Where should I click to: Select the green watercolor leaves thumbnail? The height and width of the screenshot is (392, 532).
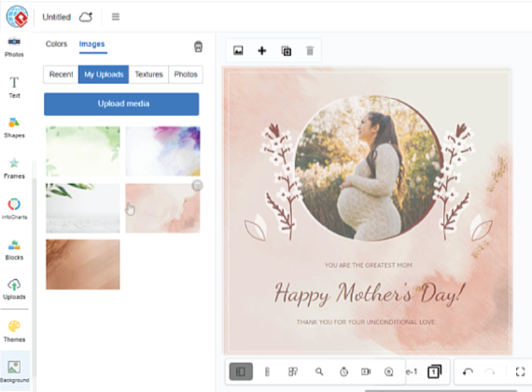[x=83, y=151]
